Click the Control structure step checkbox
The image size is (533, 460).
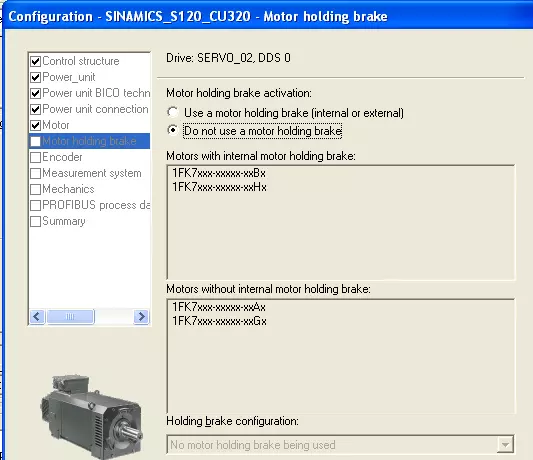36,62
